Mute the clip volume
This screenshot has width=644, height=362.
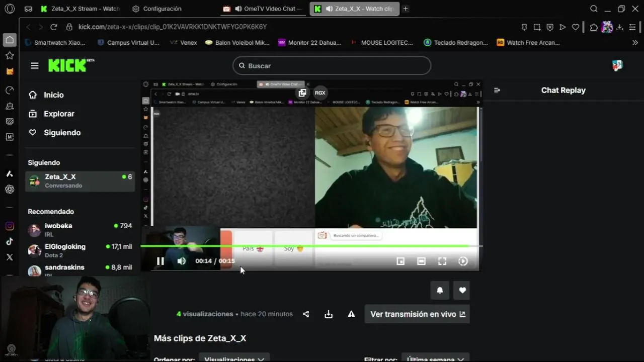181,261
